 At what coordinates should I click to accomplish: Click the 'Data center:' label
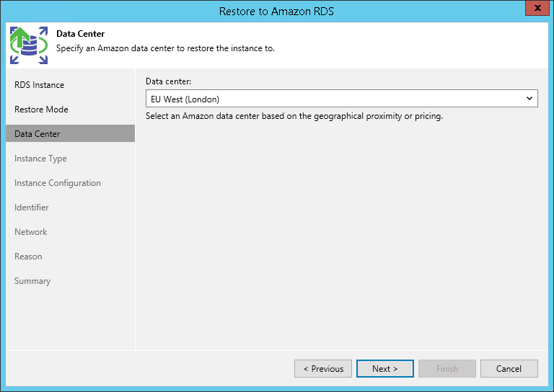click(168, 81)
